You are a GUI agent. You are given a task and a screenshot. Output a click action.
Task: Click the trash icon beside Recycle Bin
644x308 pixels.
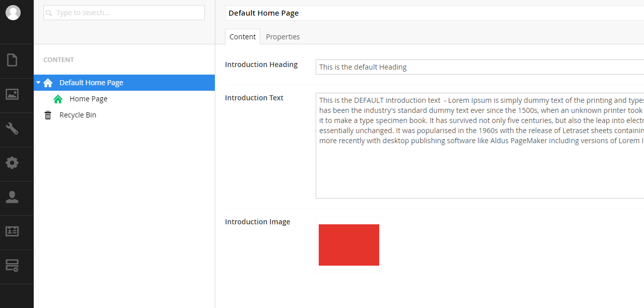coord(48,115)
